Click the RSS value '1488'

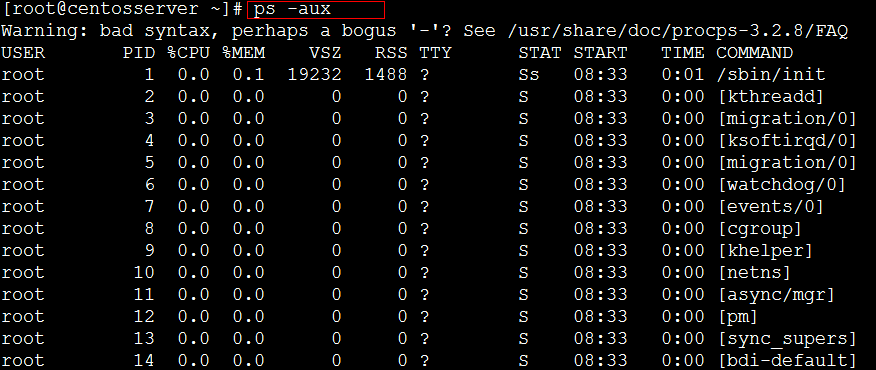[x=386, y=75]
